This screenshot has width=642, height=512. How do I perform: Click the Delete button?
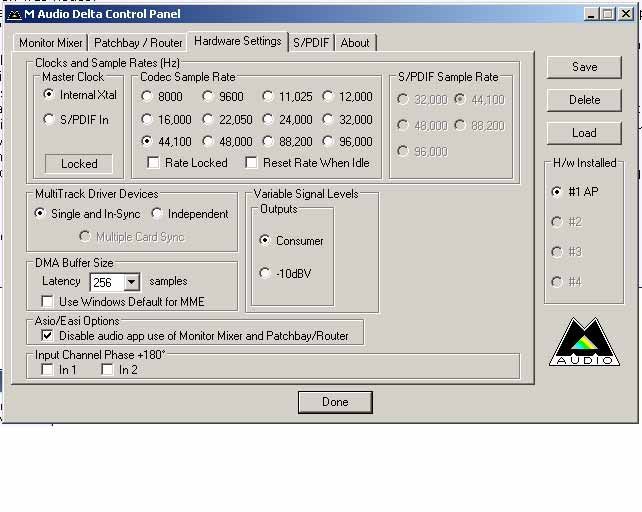click(584, 100)
